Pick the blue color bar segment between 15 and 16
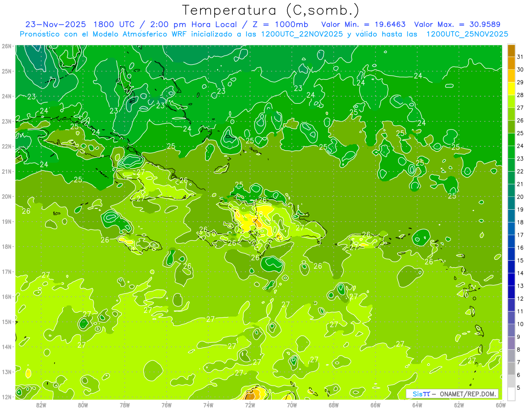 511,254
